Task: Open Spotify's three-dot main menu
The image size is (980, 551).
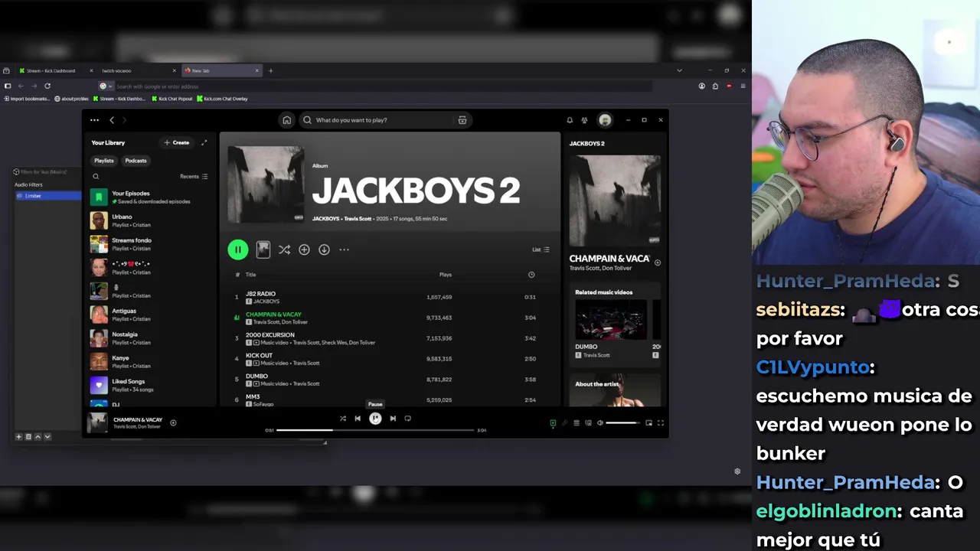Action: (94, 120)
